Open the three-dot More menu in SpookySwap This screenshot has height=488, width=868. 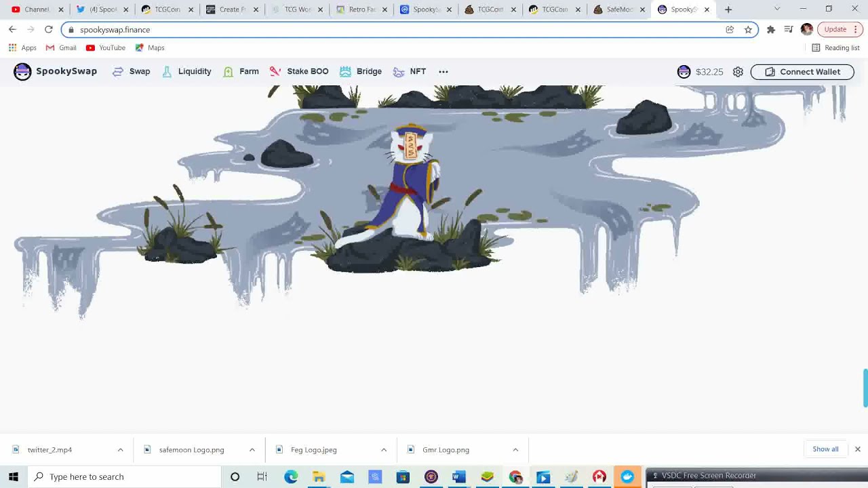point(443,72)
